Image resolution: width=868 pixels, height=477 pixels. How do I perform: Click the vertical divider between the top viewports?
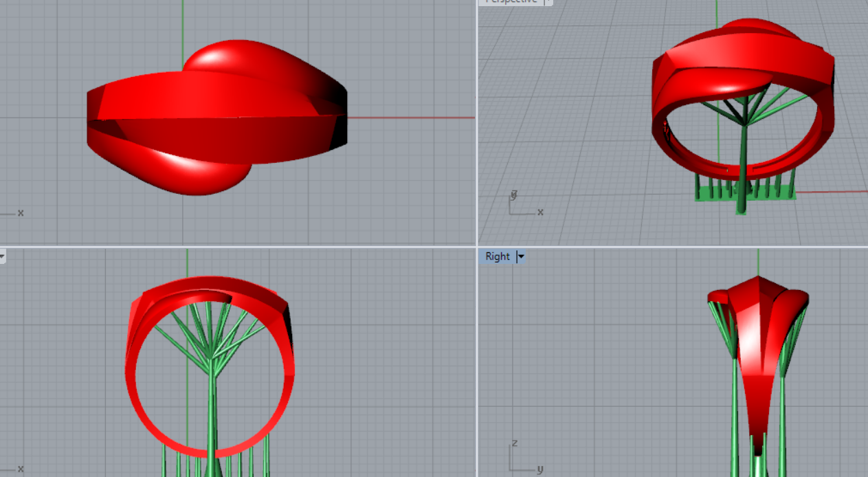point(476,124)
